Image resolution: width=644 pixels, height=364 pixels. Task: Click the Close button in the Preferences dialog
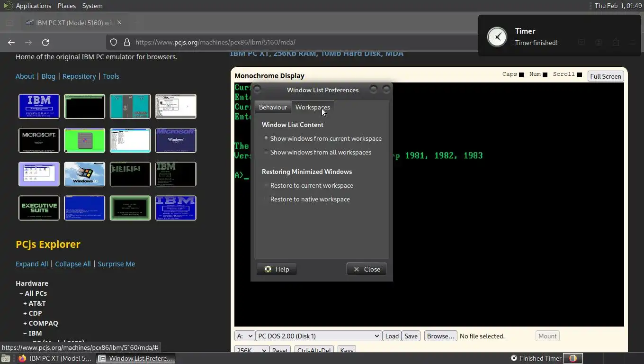coord(367,269)
